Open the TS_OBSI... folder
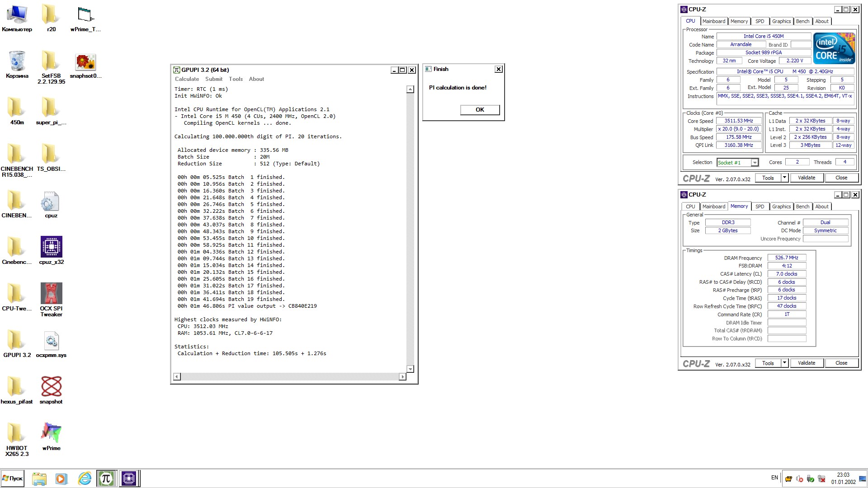This screenshot has height=488, width=868. pos(51,158)
